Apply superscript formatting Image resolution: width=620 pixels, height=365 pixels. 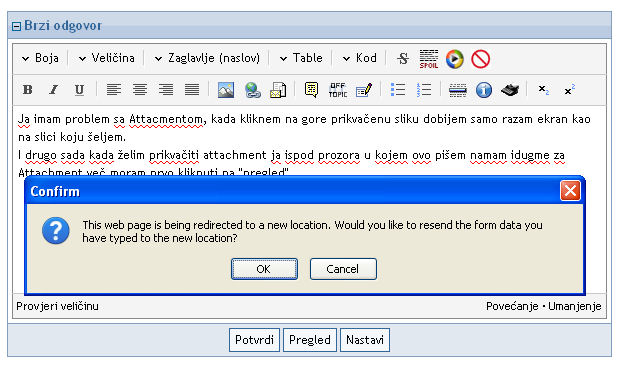point(570,90)
